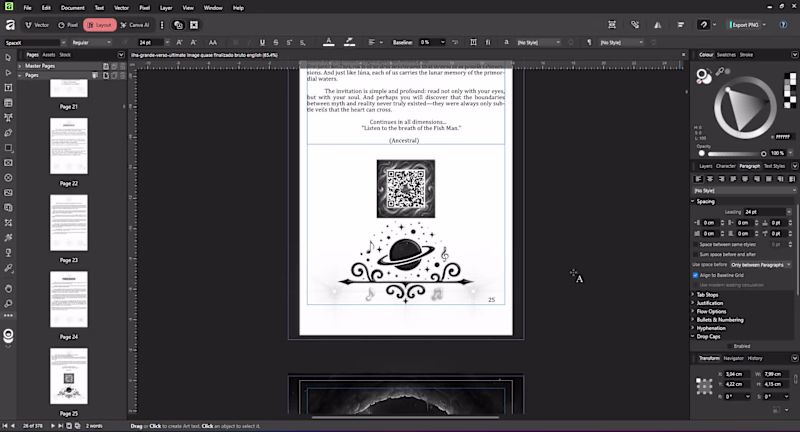Click the colour picker eyedropper in Colour panel

(x=720, y=72)
